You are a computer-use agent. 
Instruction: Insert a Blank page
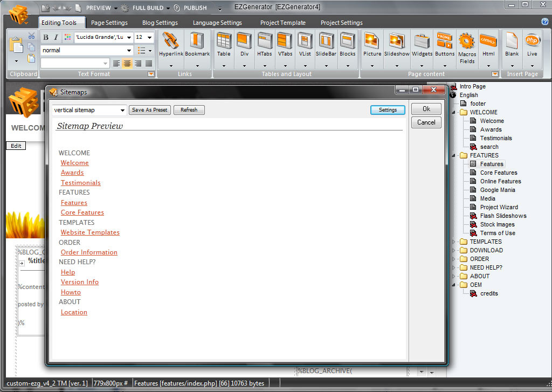coord(512,44)
